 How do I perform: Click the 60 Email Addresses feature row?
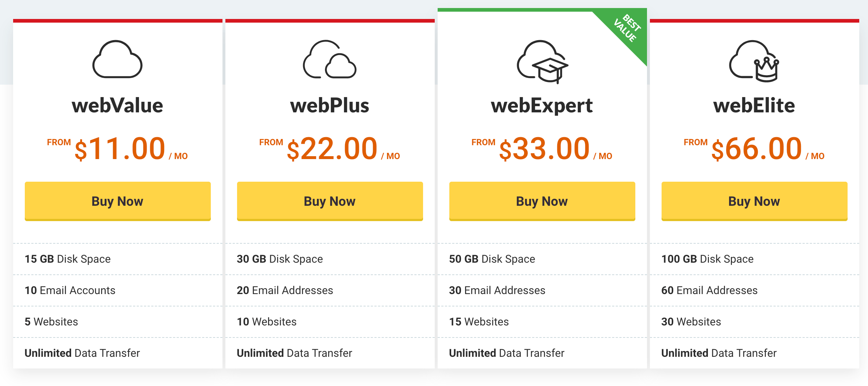point(709,290)
